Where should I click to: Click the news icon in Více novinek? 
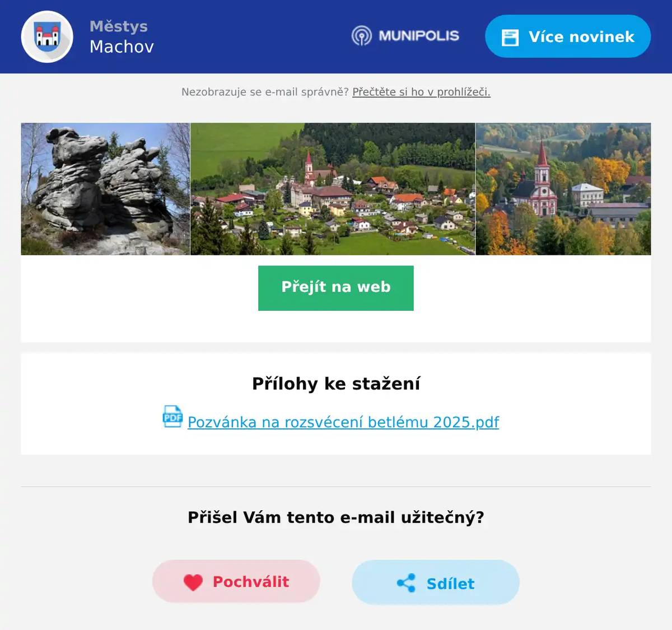pos(510,37)
